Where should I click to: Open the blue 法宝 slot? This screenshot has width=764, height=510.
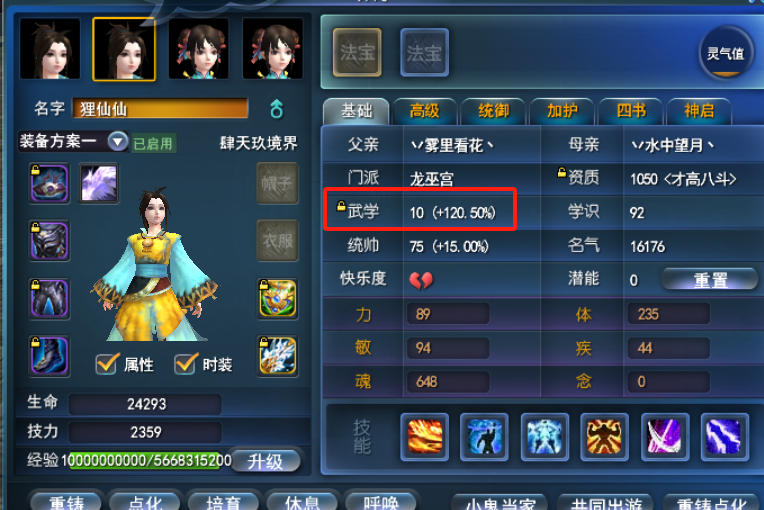[x=424, y=52]
